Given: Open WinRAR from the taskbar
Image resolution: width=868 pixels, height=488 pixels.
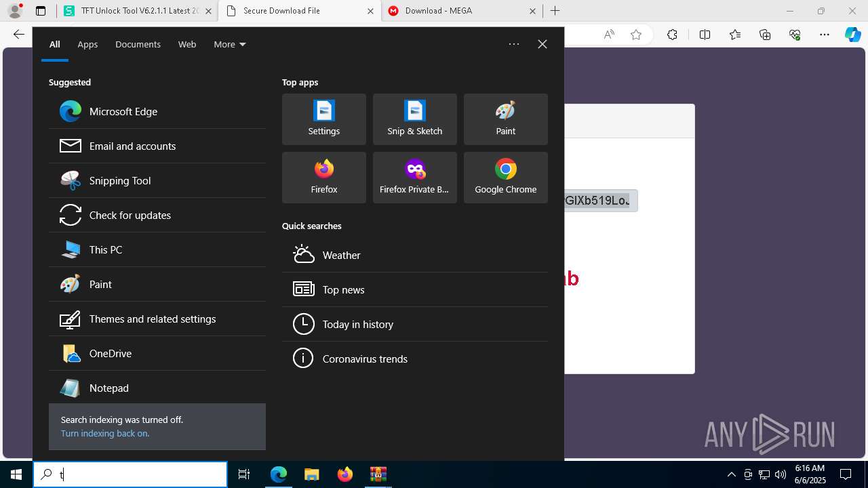Looking at the screenshot, I should (378, 474).
